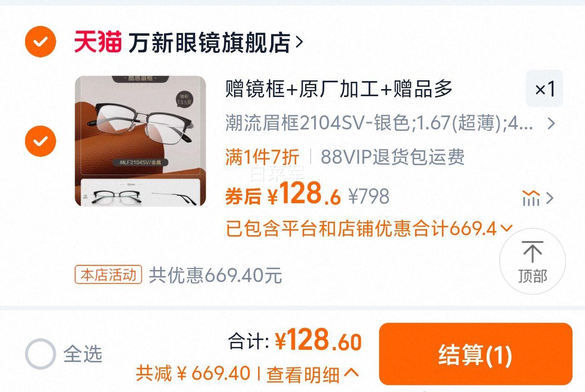
Task: Deselect the glasses item checkbox
Action: point(40,141)
